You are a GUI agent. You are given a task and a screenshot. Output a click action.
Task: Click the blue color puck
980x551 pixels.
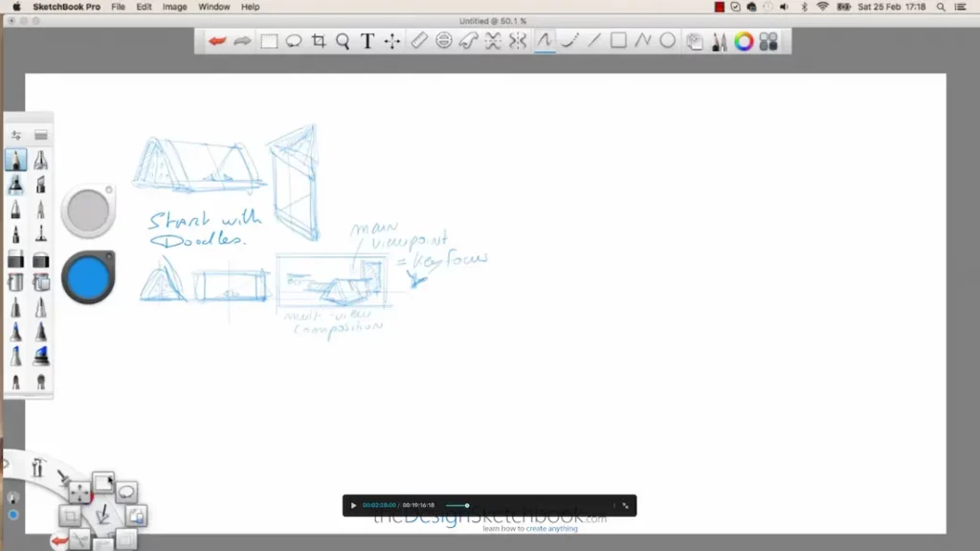click(88, 277)
